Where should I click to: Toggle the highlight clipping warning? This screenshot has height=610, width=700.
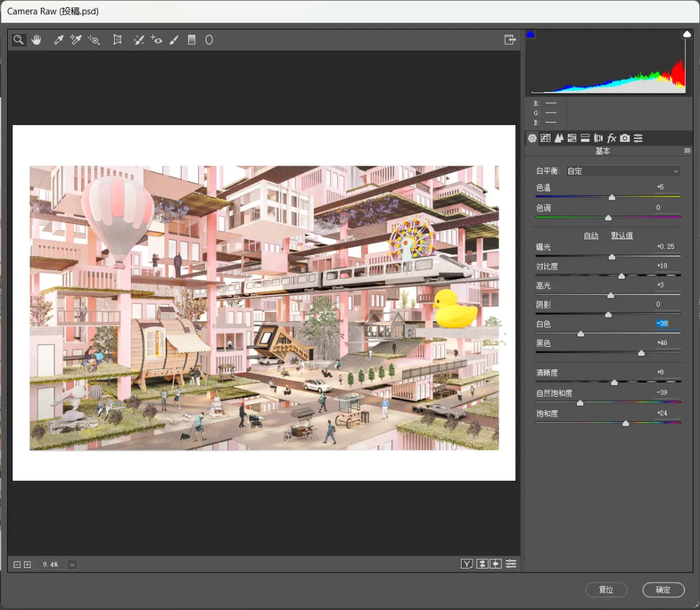(x=686, y=34)
